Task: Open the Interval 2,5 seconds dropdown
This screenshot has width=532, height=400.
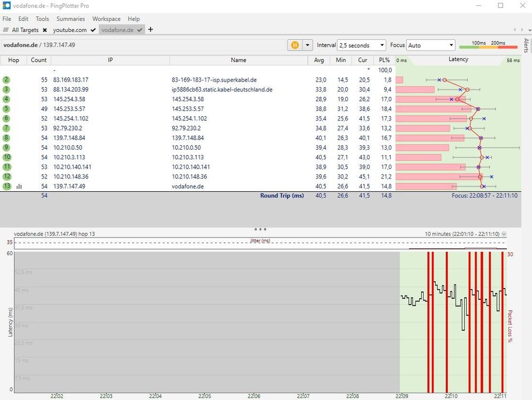Action: [362, 45]
